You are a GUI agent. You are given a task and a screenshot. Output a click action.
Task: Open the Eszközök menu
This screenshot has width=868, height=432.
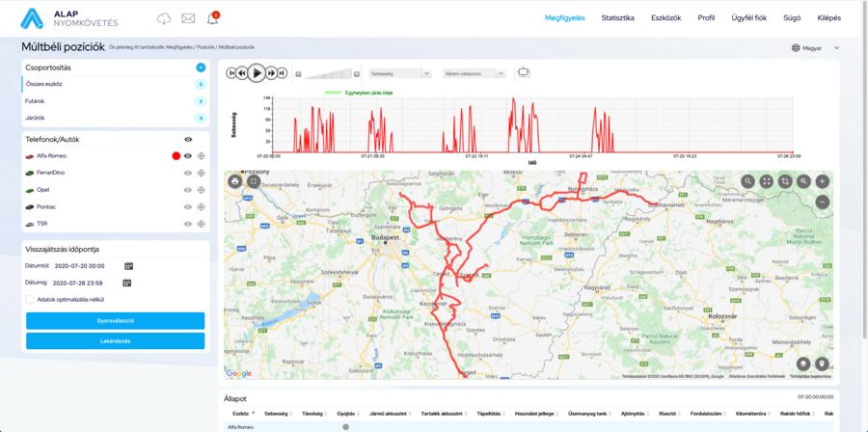[x=666, y=17]
